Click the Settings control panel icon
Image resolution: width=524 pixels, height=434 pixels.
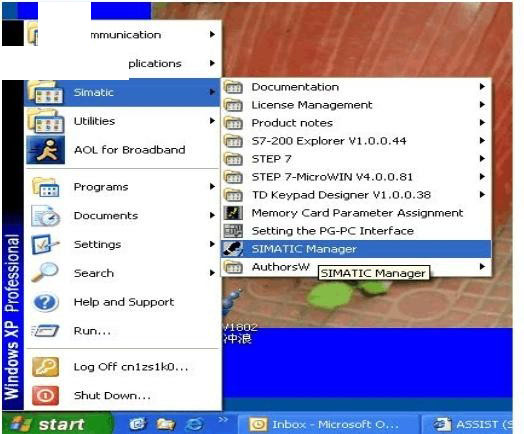click(x=45, y=244)
